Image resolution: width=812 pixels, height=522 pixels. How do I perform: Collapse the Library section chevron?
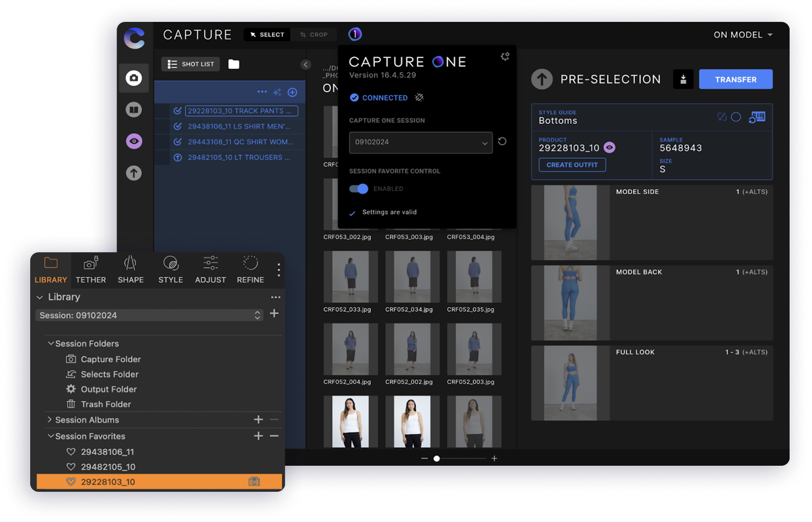pyautogui.click(x=40, y=297)
